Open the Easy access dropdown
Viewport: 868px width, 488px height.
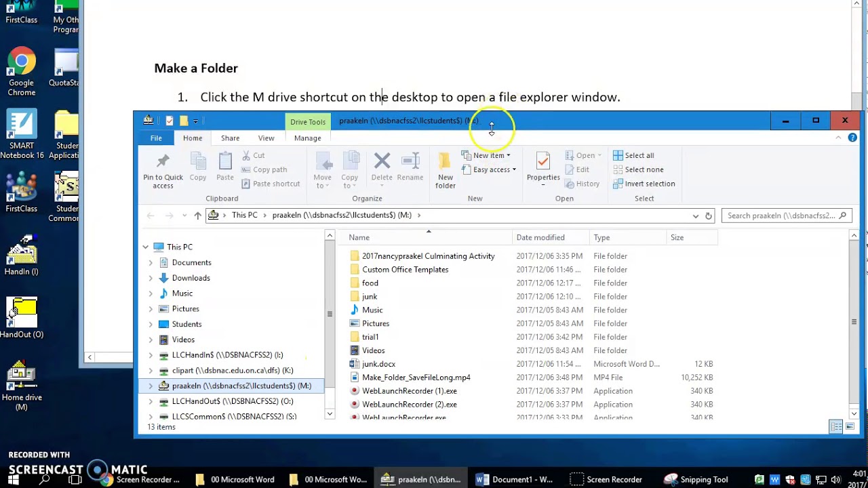pos(488,169)
